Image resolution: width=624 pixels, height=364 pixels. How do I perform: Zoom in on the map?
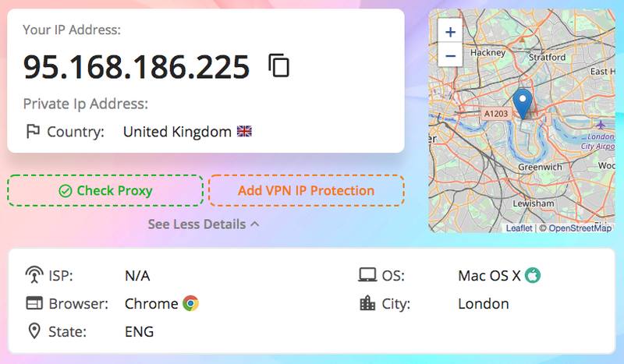coord(450,31)
